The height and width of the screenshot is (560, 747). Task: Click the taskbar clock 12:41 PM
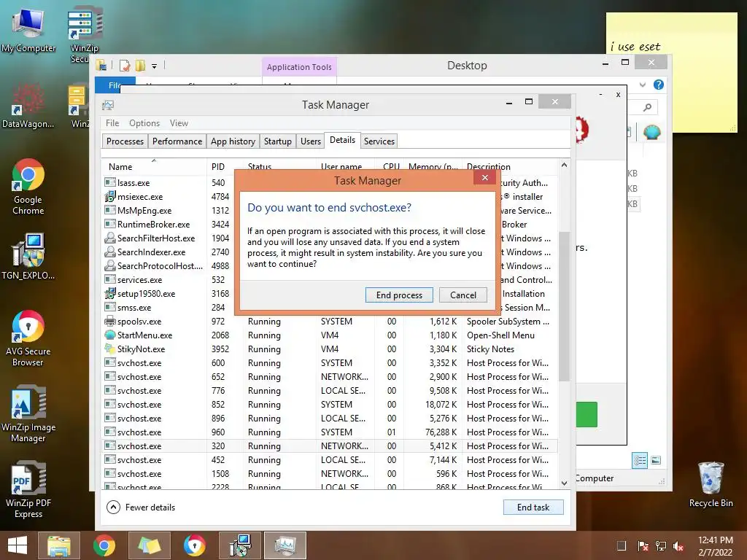[x=715, y=540]
